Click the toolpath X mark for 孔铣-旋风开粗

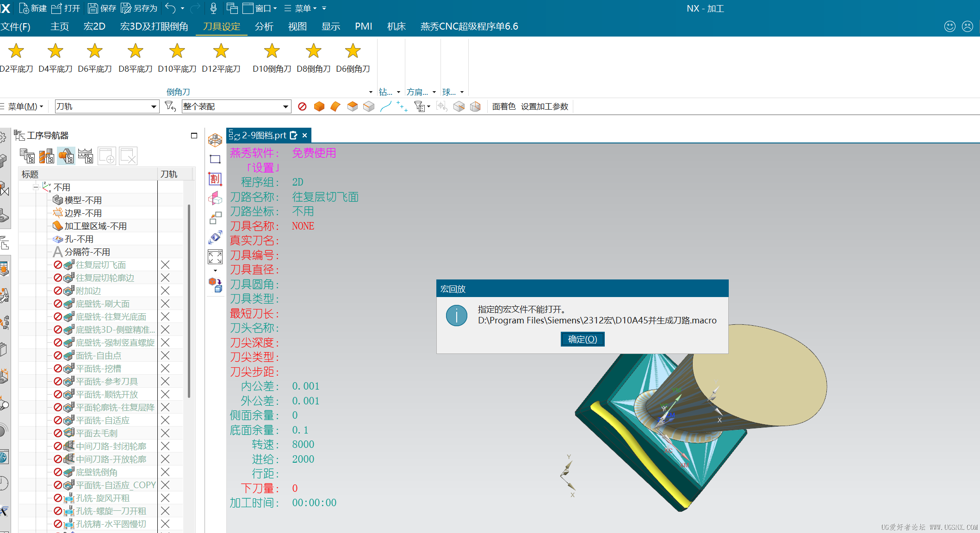coord(165,498)
